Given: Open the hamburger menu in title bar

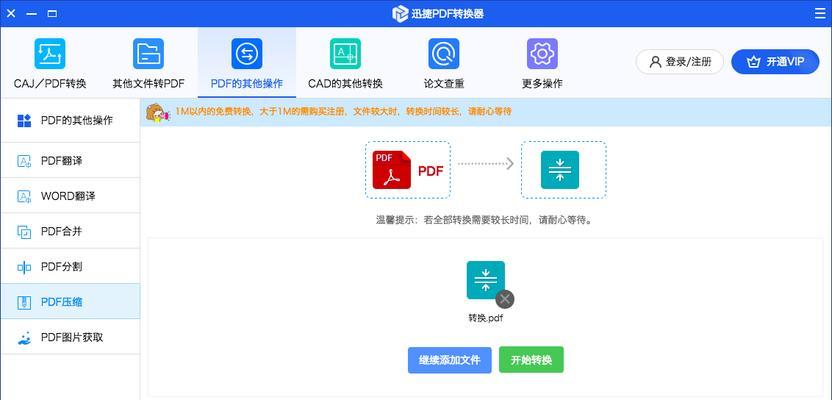Looking at the screenshot, I should pos(820,14).
